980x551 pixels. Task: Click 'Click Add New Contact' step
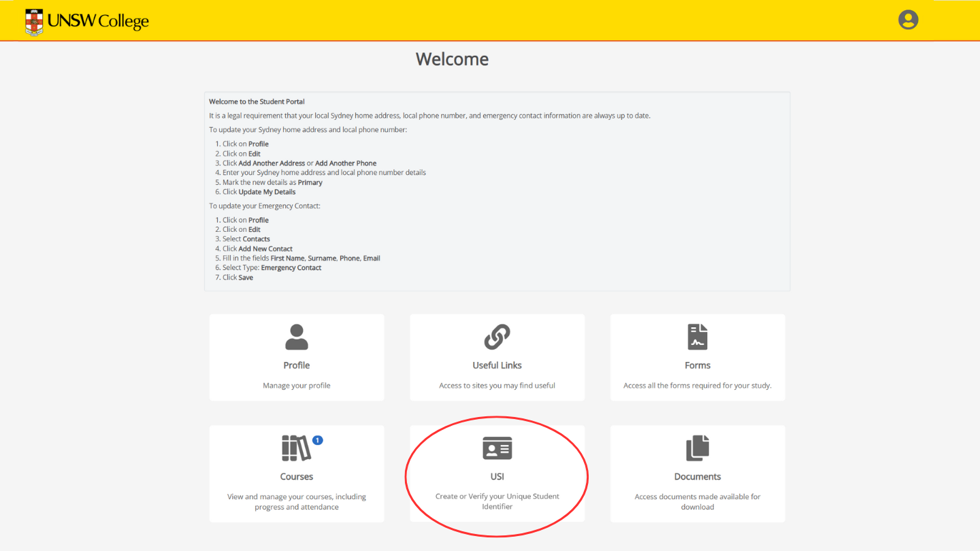257,248
